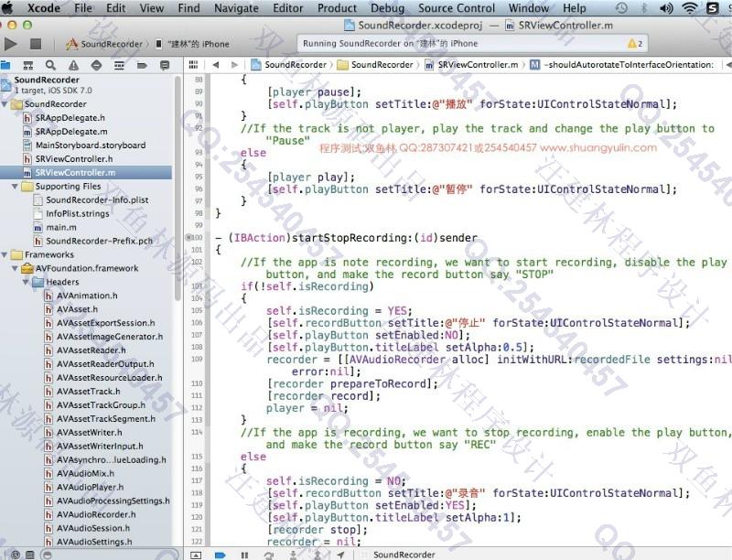Open the Project navigator folder icon
732x560 pixels.
point(5,65)
